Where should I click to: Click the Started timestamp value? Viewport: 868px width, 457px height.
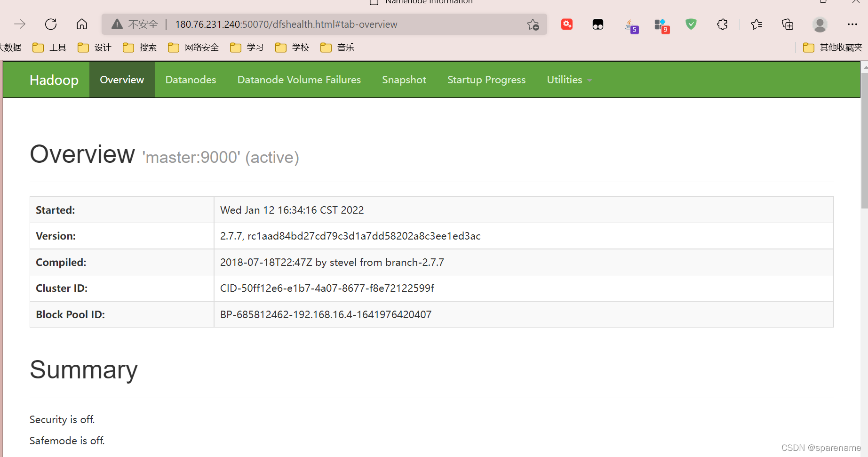pyautogui.click(x=292, y=210)
